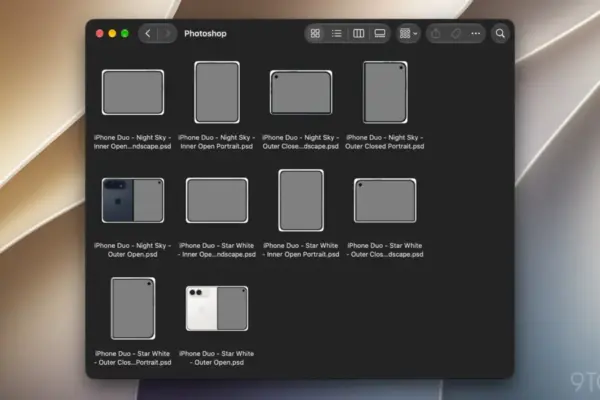
Task: Minimize the window with the yellow button
Action: (112, 34)
